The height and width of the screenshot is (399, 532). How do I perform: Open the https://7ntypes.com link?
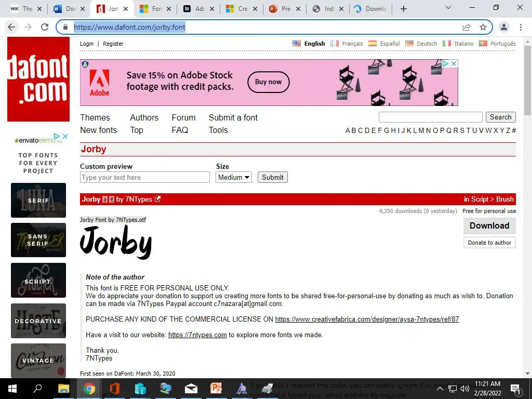(x=197, y=335)
